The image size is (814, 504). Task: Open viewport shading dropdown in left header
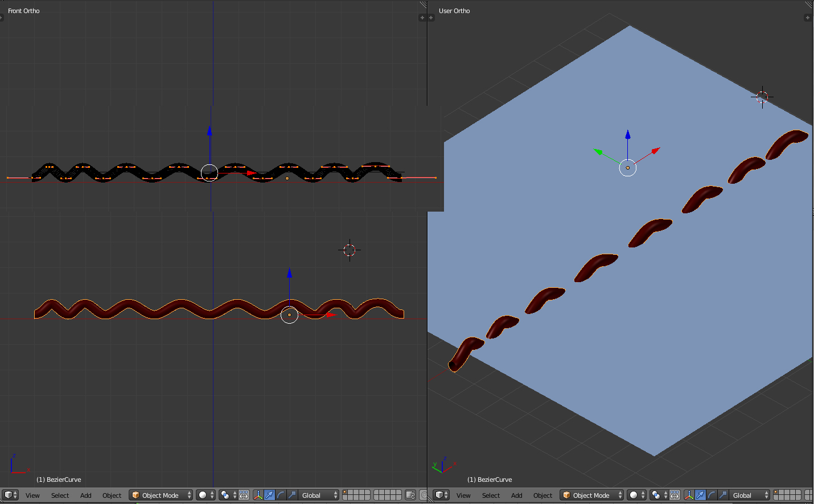click(205, 495)
